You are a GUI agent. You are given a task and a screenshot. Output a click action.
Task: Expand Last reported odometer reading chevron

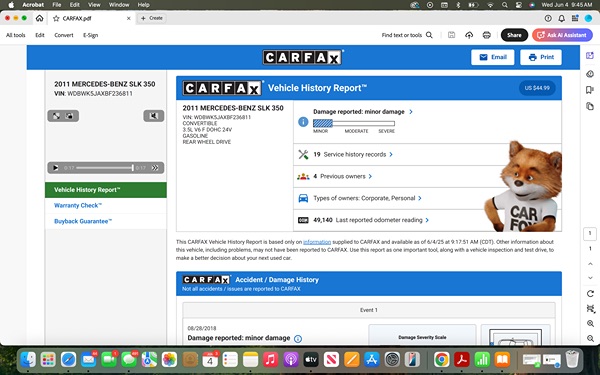427,220
